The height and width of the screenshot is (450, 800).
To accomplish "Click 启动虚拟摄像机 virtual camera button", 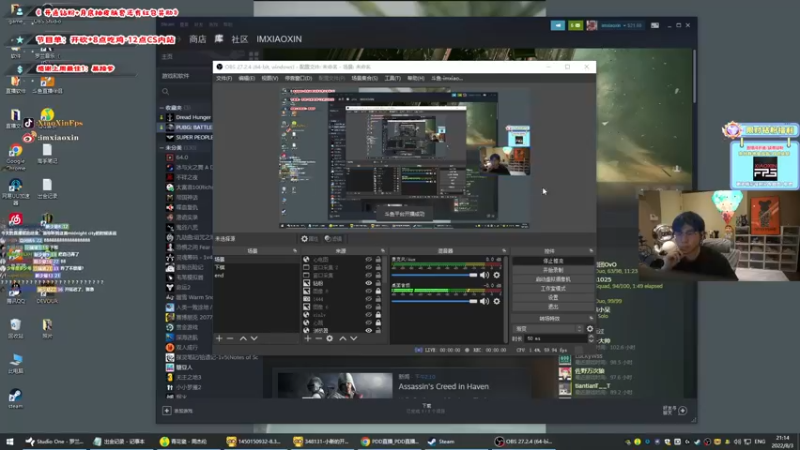I will coord(553,279).
